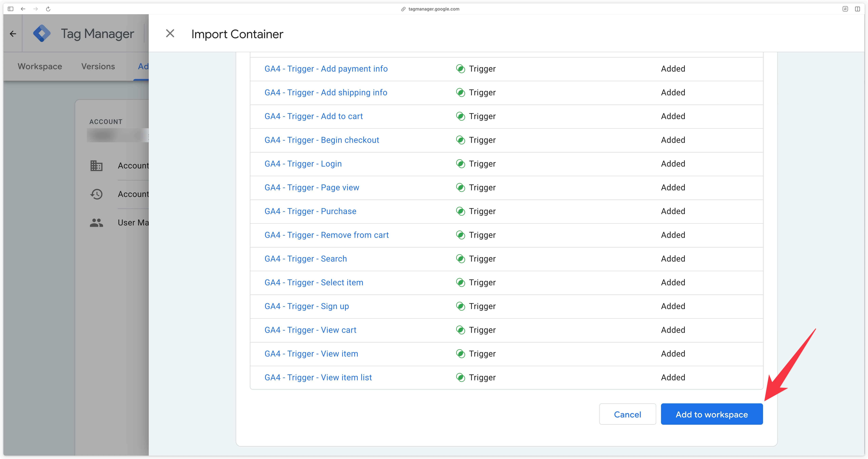This screenshot has width=868, height=459.
Task: Click trigger icon in Purchase row
Action: point(460,211)
